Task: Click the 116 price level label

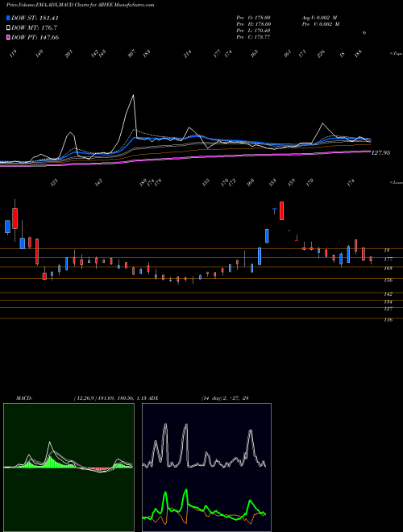Action: pos(388,320)
